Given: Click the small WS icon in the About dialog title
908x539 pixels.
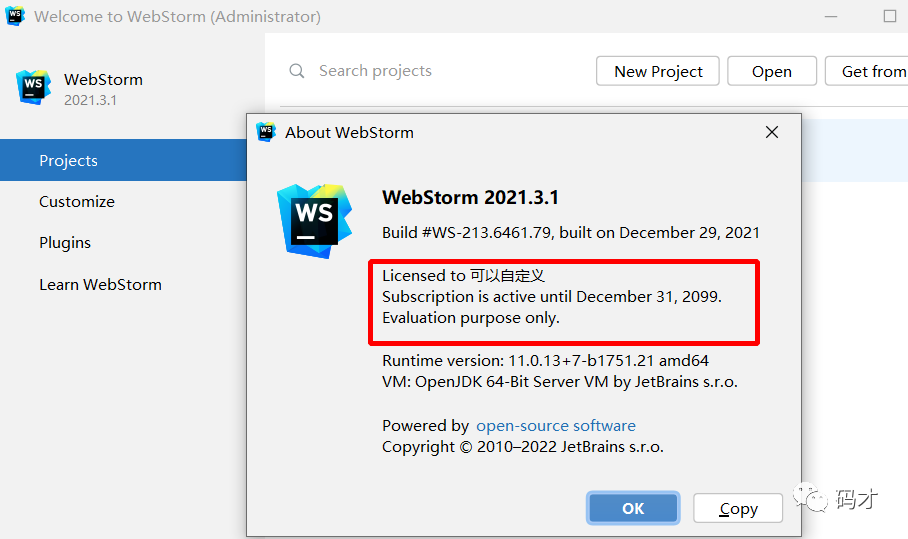Looking at the screenshot, I should click(x=266, y=132).
